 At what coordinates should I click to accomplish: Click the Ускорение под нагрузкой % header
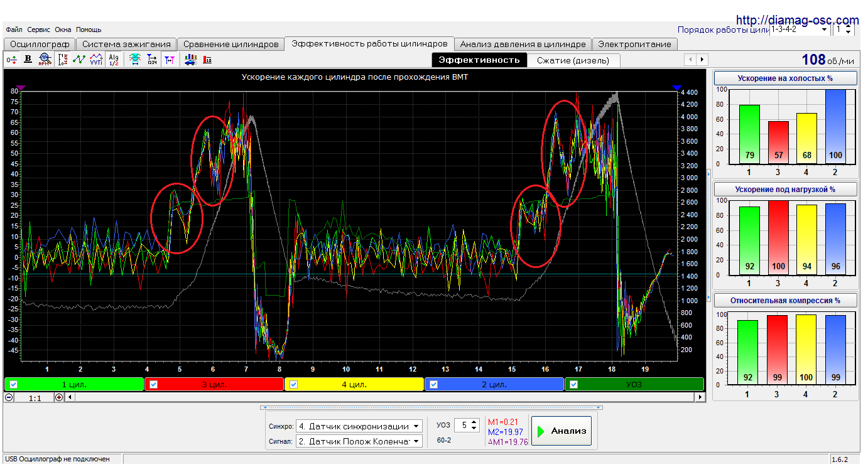click(786, 189)
